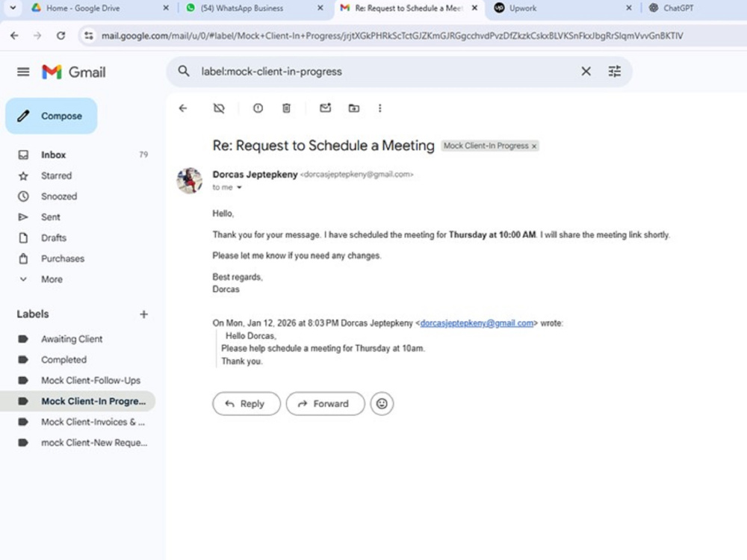Add an emoji reaction
This screenshot has height=560, width=747.
point(382,404)
